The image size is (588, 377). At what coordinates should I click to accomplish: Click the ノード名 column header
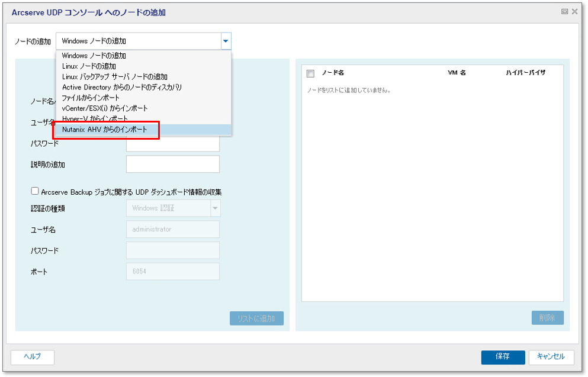point(333,73)
